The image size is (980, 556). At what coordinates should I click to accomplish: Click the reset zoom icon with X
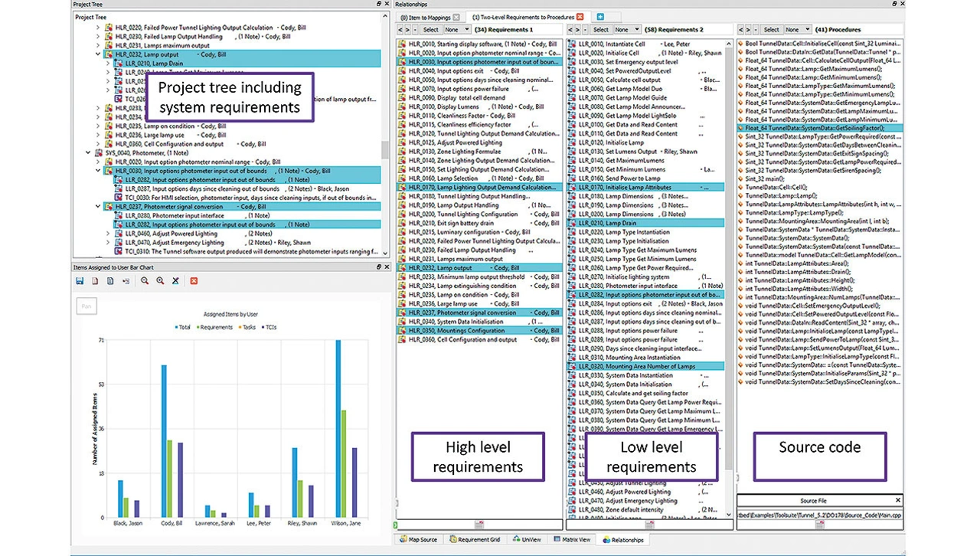click(175, 281)
